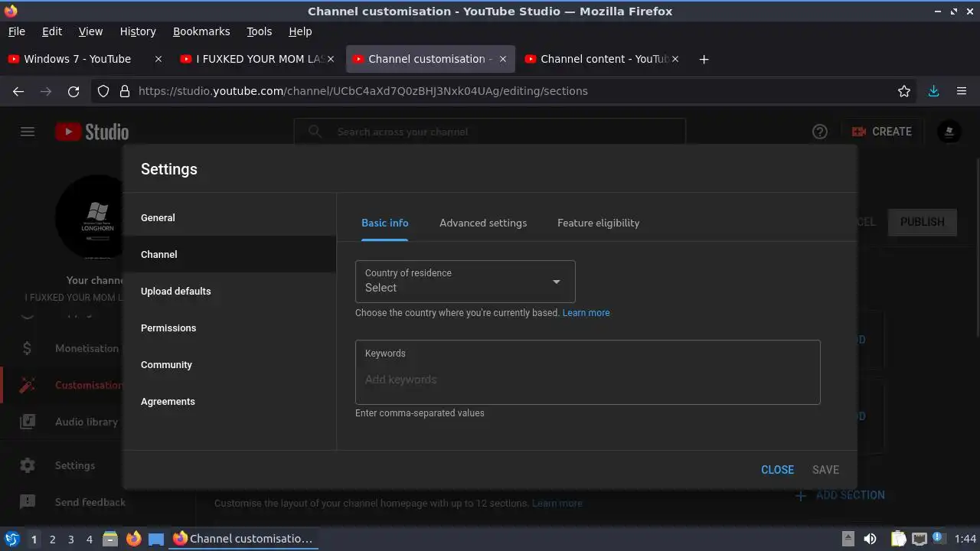This screenshot has width=980, height=551.
Task: Select Permissions in the Settings sidebar
Action: [230, 328]
